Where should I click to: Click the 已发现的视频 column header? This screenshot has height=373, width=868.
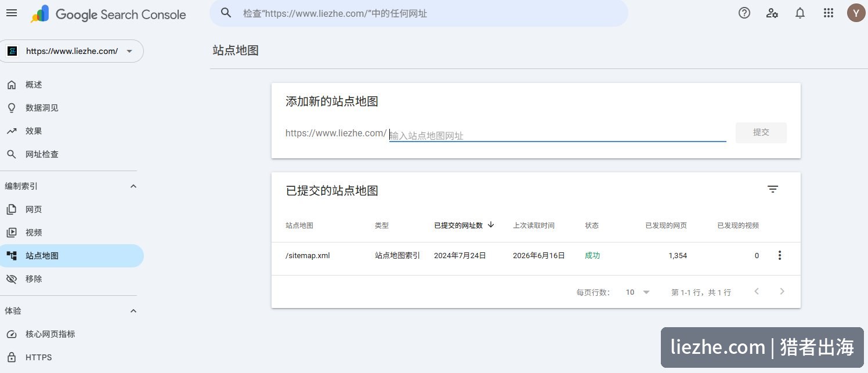point(738,225)
